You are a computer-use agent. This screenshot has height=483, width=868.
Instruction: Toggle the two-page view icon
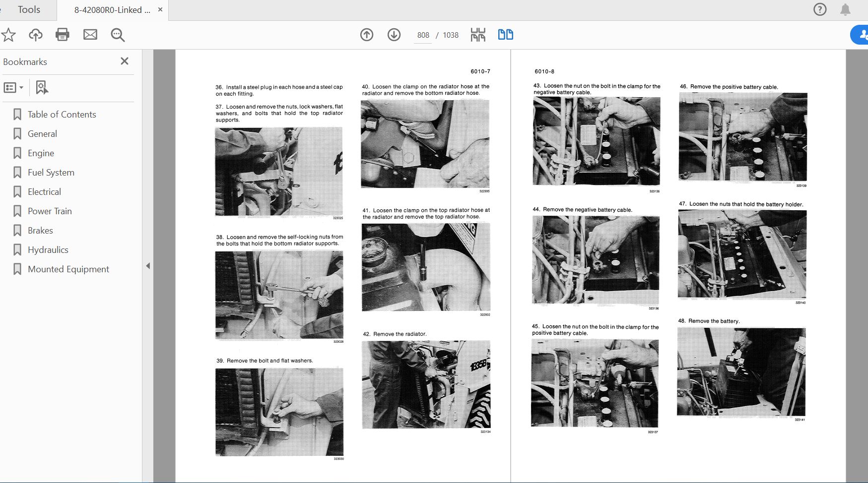click(505, 35)
